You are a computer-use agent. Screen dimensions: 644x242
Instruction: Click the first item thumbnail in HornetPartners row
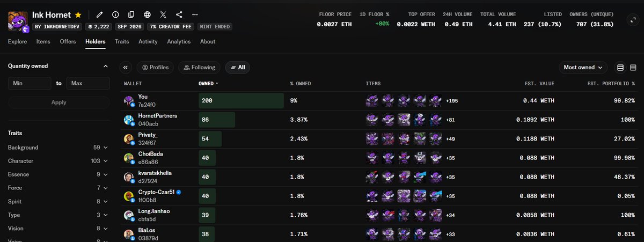click(x=372, y=120)
